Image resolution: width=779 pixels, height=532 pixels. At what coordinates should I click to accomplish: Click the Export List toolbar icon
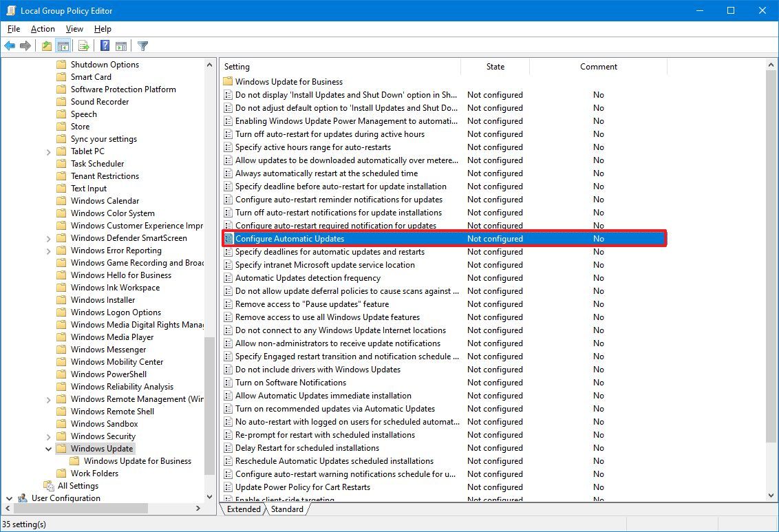[x=83, y=45]
